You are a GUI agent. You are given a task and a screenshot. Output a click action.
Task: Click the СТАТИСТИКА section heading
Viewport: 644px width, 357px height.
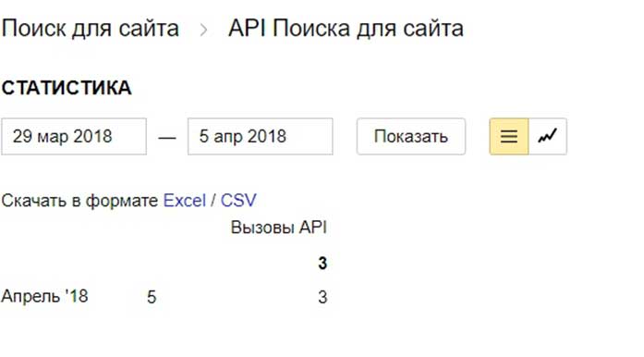click(x=67, y=88)
